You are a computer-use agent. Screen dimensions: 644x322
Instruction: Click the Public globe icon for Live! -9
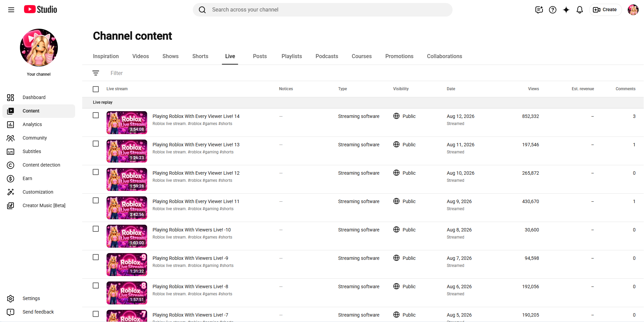tap(396, 258)
